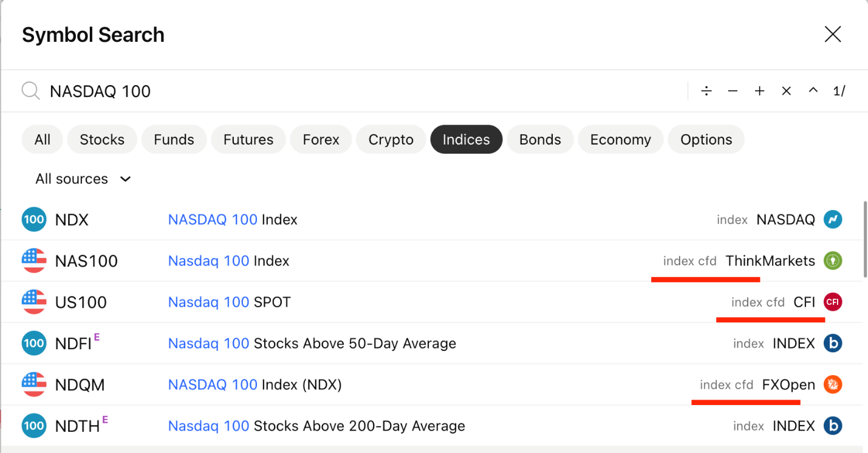Click the INDEX logo in NDFI row
868x453 pixels.
(833, 343)
